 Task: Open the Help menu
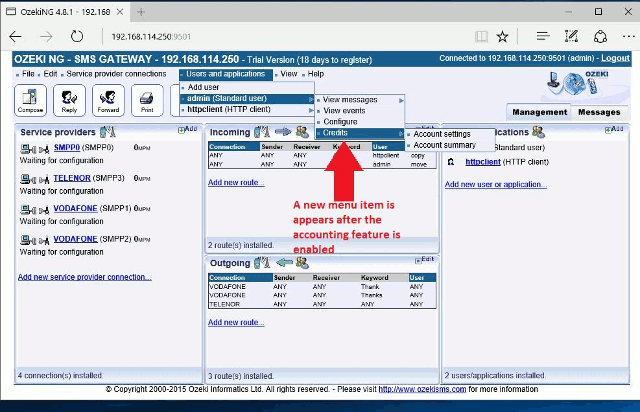[x=316, y=74]
